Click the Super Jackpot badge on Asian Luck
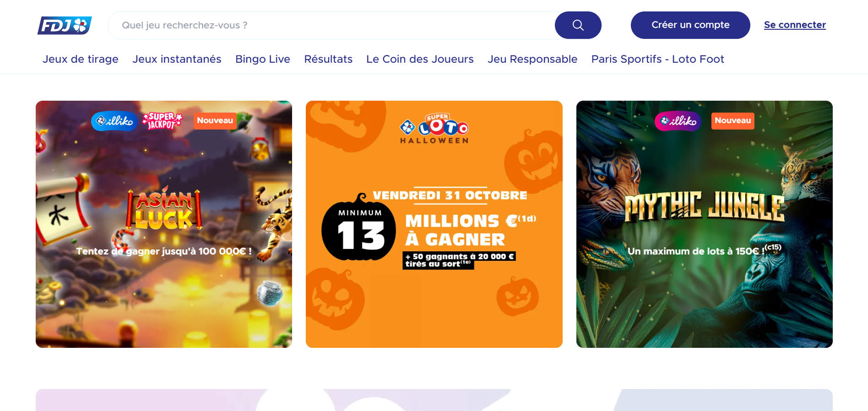This screenshot has height=411, width=868. (162, 121)
